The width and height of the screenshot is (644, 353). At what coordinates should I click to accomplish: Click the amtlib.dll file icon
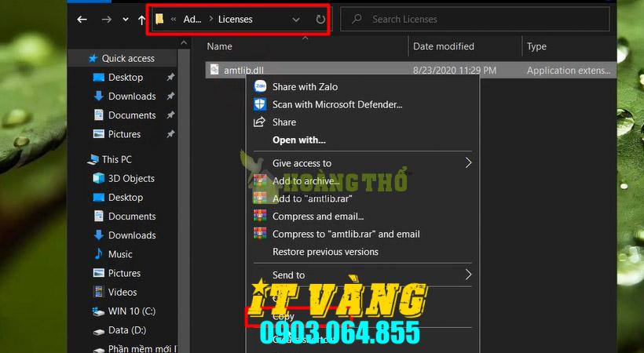214,70
